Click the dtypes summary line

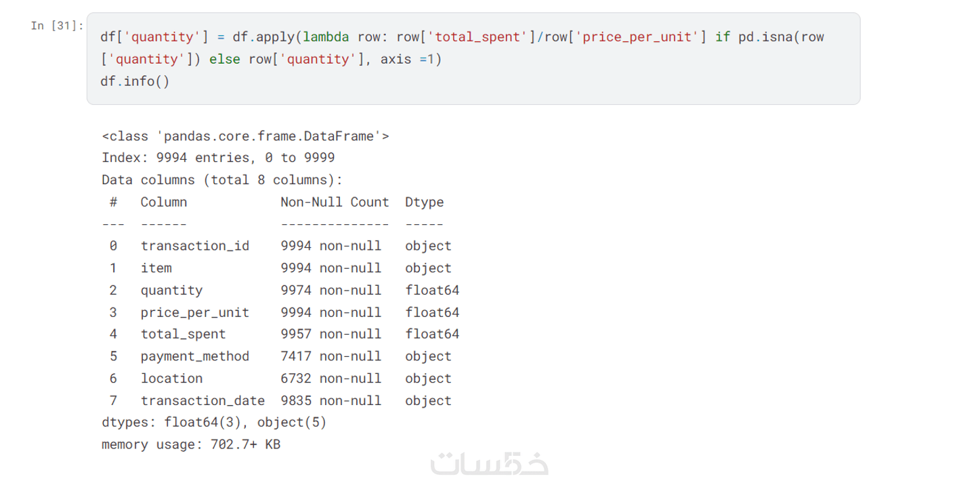click(x=214, y=422)
